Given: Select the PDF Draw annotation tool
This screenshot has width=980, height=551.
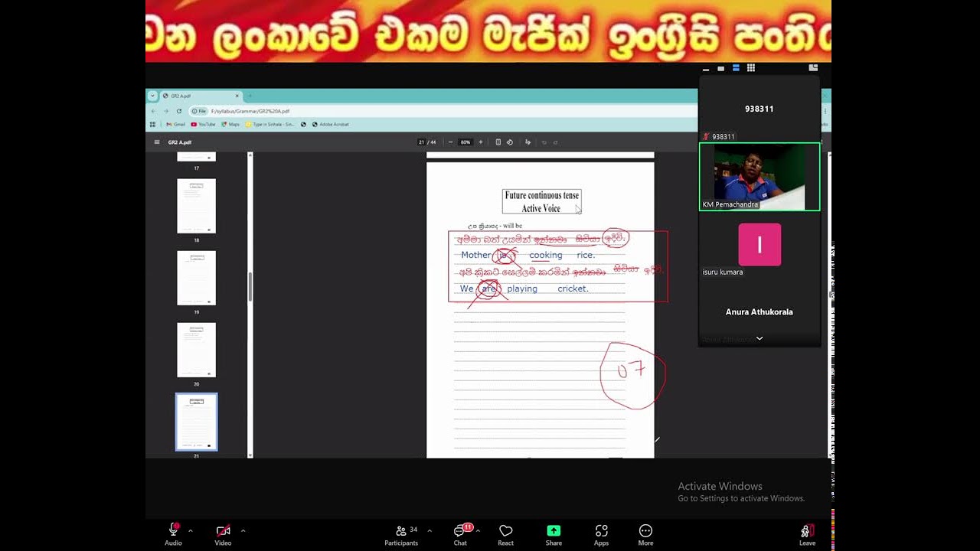Looking at the screenshot, I should click(527, 142).
